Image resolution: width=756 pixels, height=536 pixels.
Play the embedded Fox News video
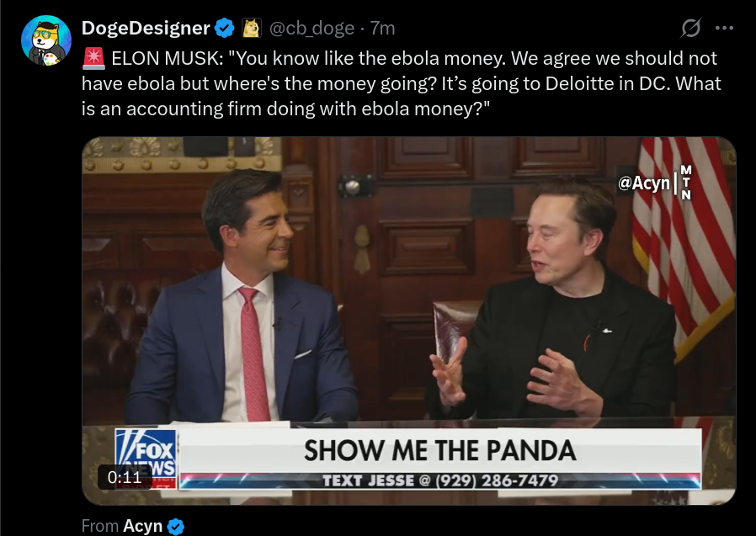pos(409,321)
